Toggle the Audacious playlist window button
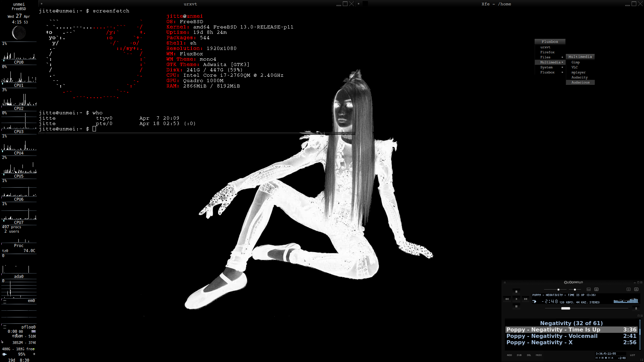This screenshot has width=644, height=362. tap(596, 289)
